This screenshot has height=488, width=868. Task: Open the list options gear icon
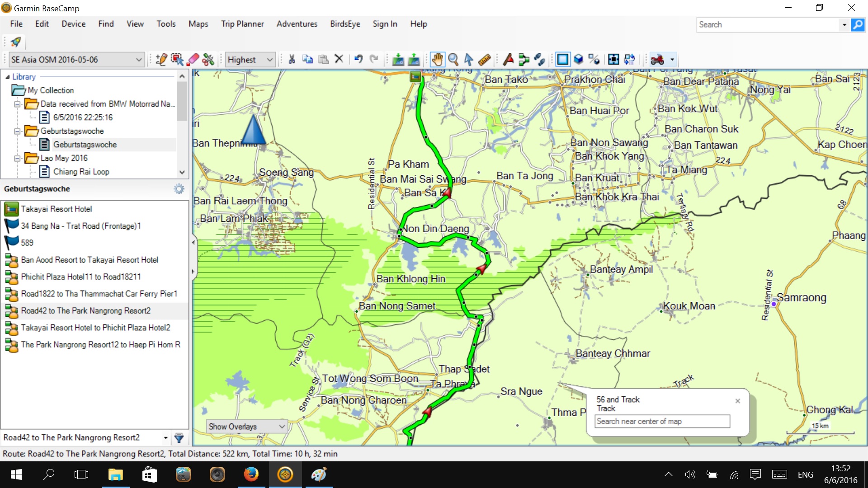(x=179, y=189)
